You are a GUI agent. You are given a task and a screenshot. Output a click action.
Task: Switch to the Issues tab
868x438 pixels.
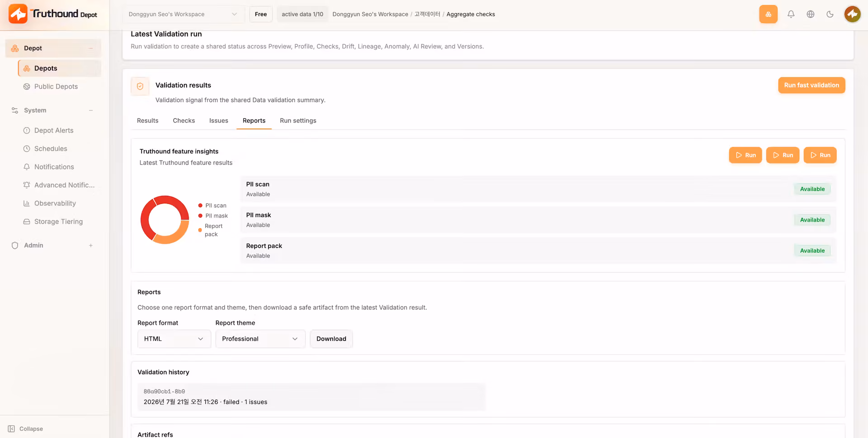tap(219, 121)
